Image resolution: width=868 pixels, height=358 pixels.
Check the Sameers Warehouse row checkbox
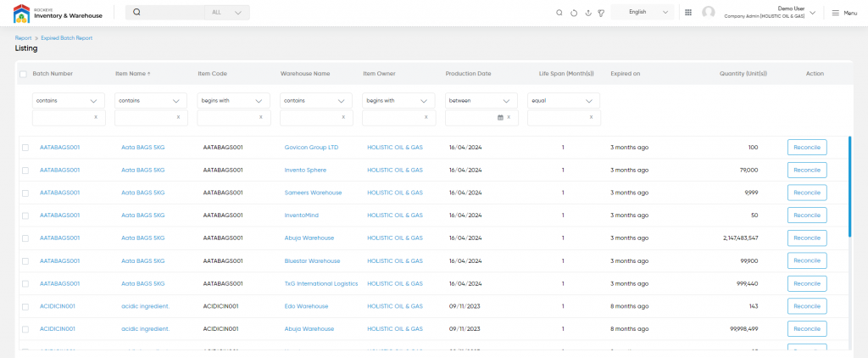[x=25, y=193]
